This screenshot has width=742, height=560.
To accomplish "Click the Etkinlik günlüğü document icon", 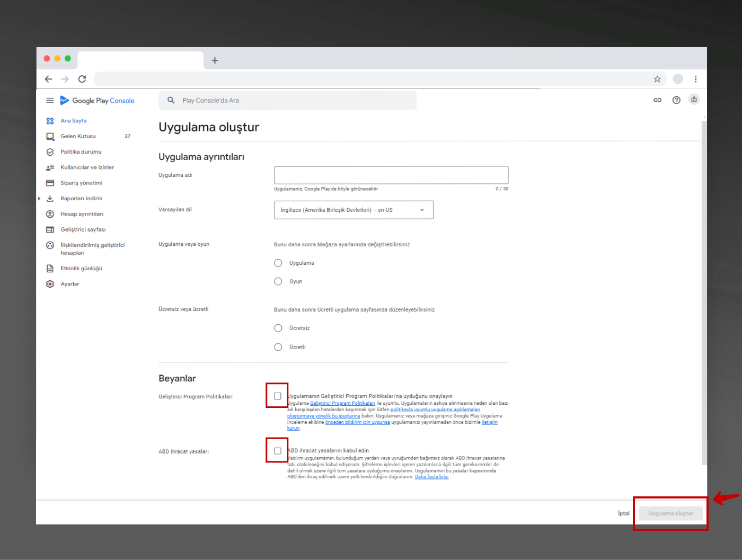I will click(50, 269).
